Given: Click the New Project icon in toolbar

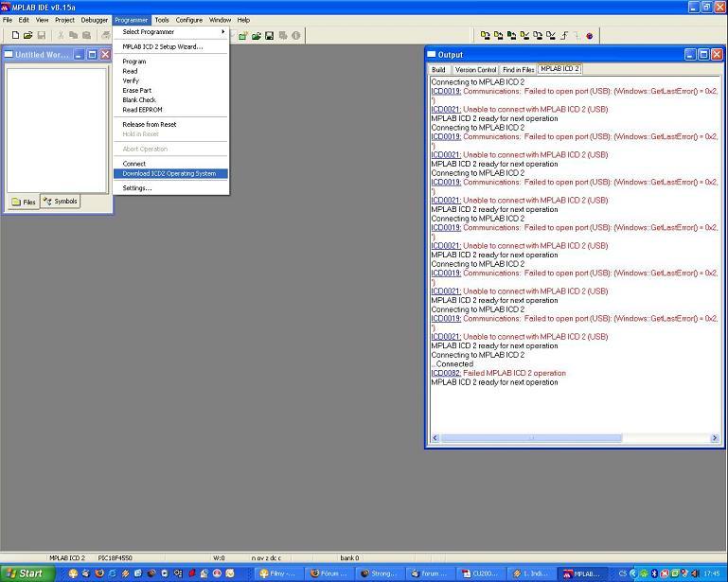Looking at the screenshot, I should click(x=242, y=36).
